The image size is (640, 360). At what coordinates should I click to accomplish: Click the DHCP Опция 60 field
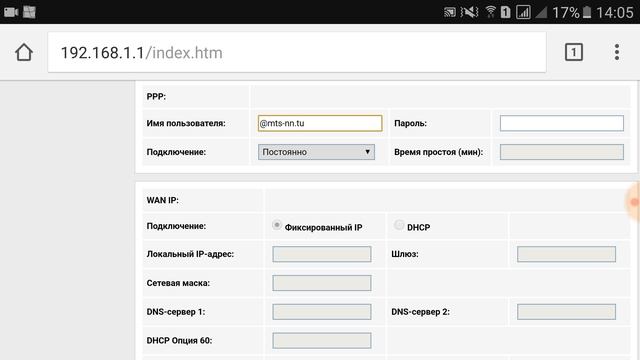point(322,340)
